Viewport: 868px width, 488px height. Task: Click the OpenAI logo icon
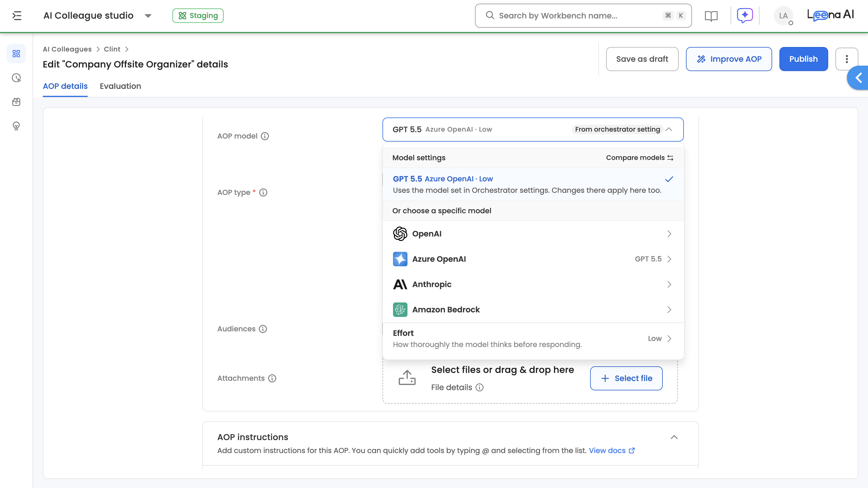400,234
